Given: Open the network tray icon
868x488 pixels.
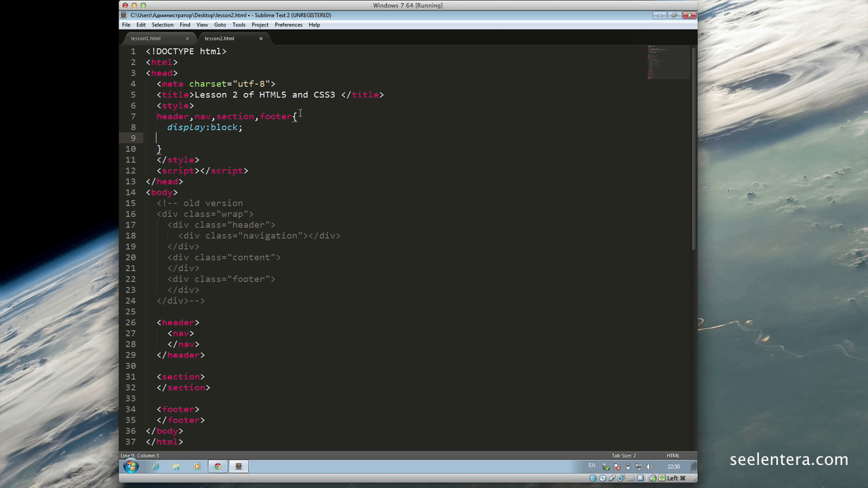Looking at the screenshot, I should (639, 467).
